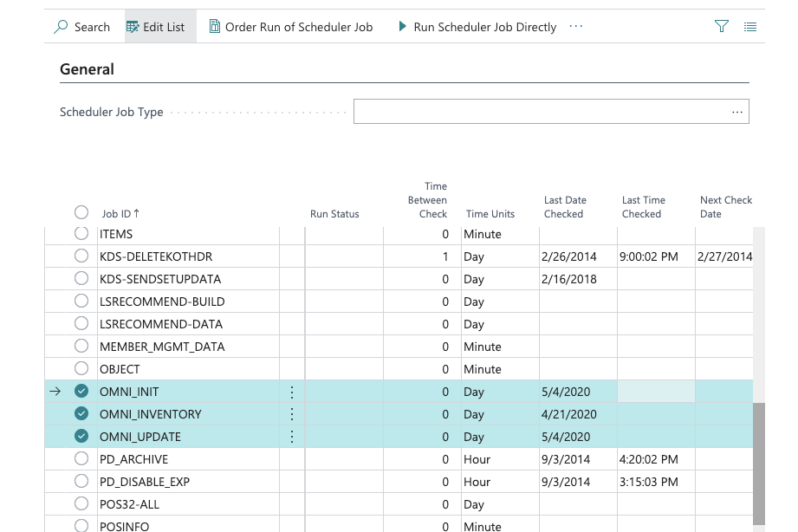Open row options for OMNI_INIT
Image resolution: width=798 pixels, height=532 pixels.
(292, 392)
